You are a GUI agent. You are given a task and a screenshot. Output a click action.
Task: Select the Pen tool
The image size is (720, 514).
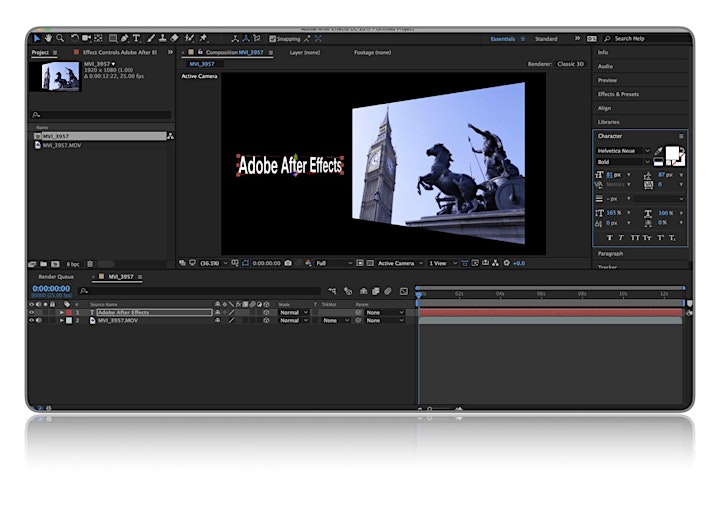[124, 39]
